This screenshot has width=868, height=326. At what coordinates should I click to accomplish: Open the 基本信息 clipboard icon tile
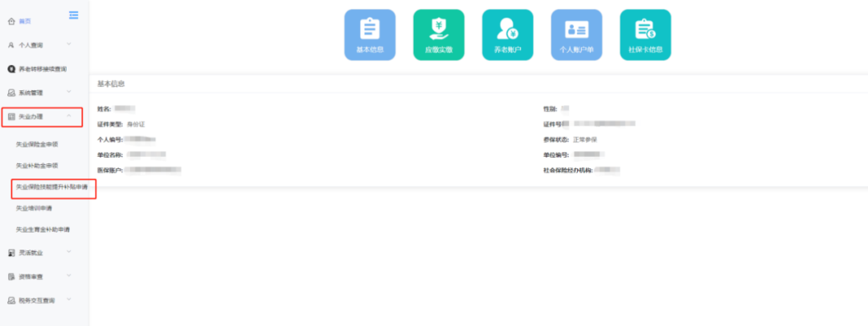370,35
